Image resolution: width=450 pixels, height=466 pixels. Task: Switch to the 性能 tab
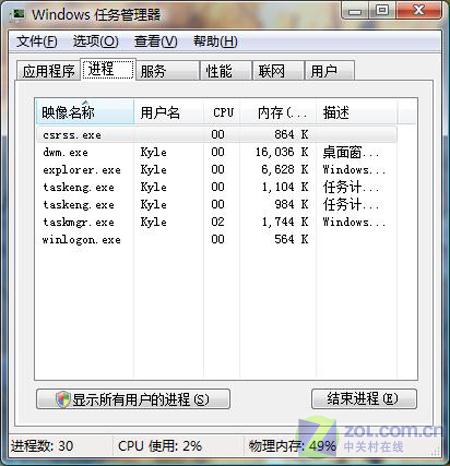point(226,71)
